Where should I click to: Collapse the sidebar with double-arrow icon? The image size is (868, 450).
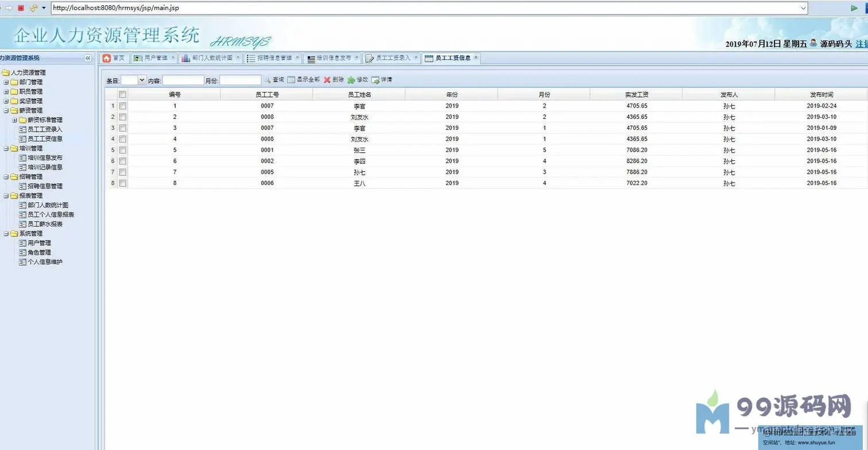point(88,58)
